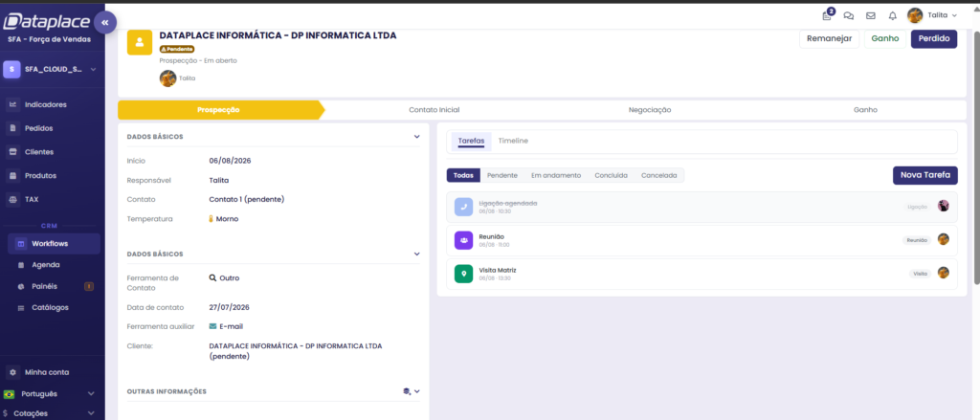Click the Ganho button in header

(885, 39)
